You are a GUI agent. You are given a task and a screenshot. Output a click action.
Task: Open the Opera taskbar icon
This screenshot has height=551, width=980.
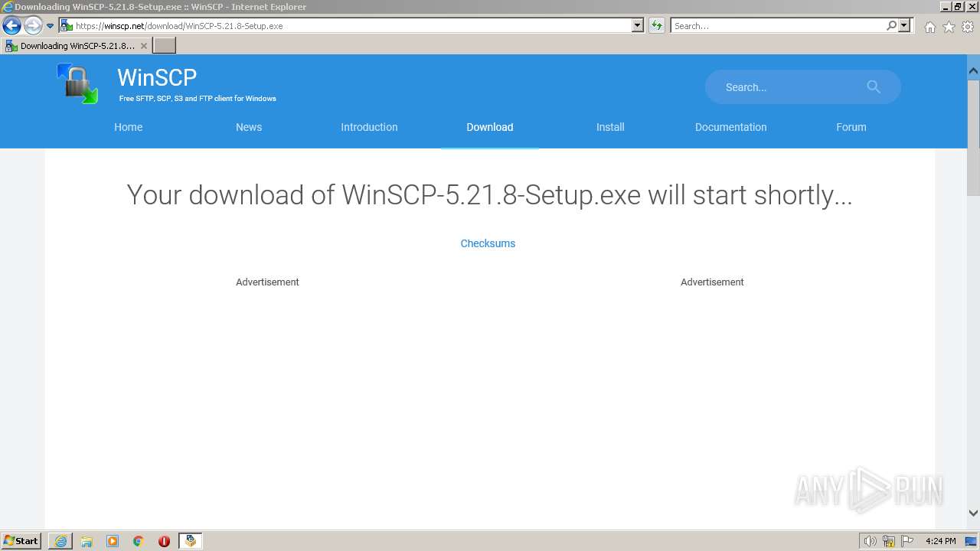click(x=164, y=541)
